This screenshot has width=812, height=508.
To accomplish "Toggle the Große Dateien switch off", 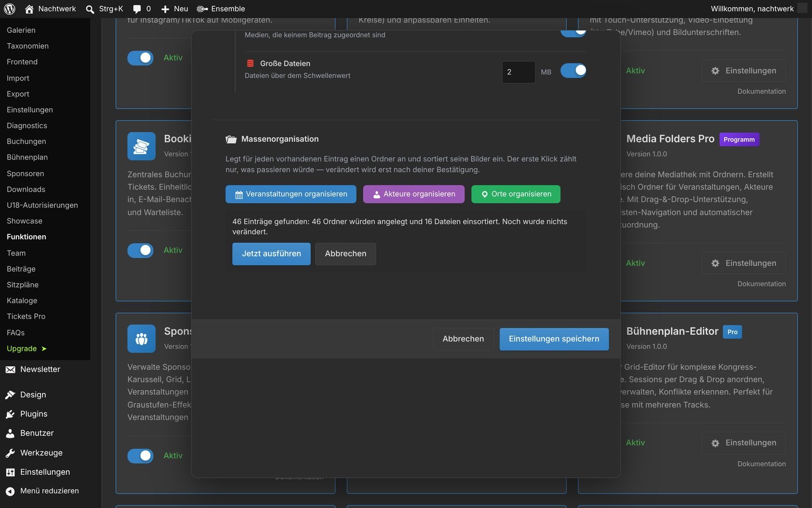I will click(x=573, y=71).
